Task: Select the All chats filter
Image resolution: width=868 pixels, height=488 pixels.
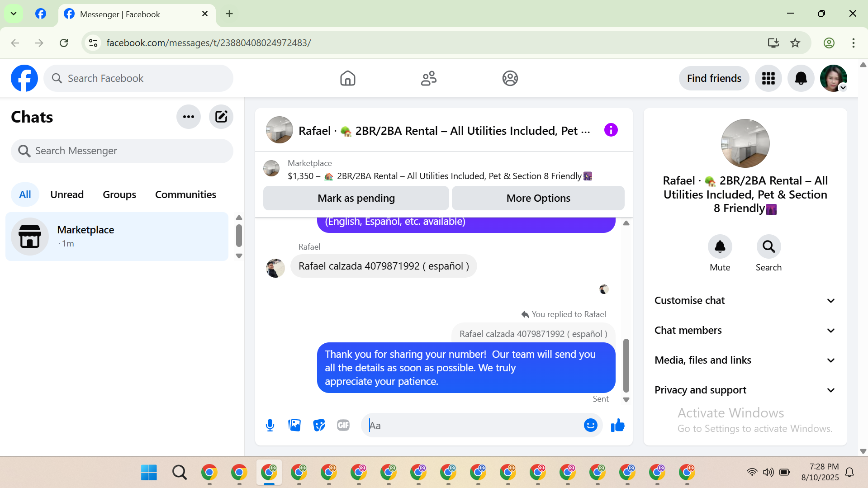Action: (25, 194)
